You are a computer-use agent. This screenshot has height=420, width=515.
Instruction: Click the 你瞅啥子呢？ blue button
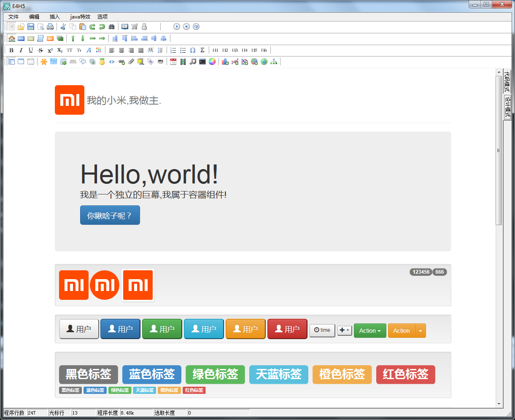[110, 215]
